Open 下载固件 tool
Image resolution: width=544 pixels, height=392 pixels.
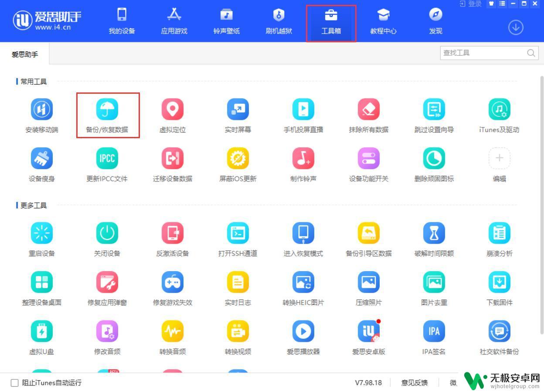(x=500, y=282)
